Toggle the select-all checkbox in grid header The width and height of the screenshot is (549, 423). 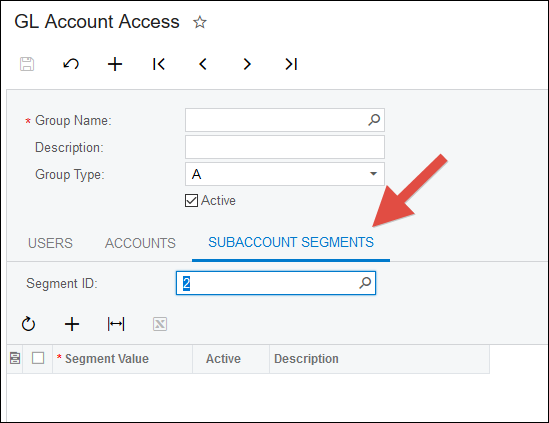(38, 358)
